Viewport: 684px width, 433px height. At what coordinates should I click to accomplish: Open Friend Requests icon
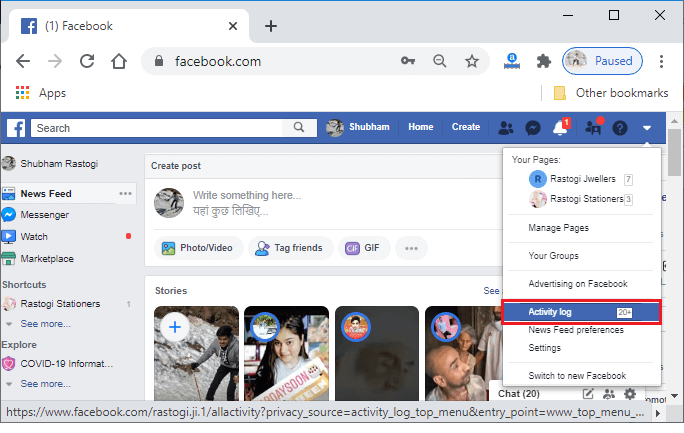pos(506,128)
